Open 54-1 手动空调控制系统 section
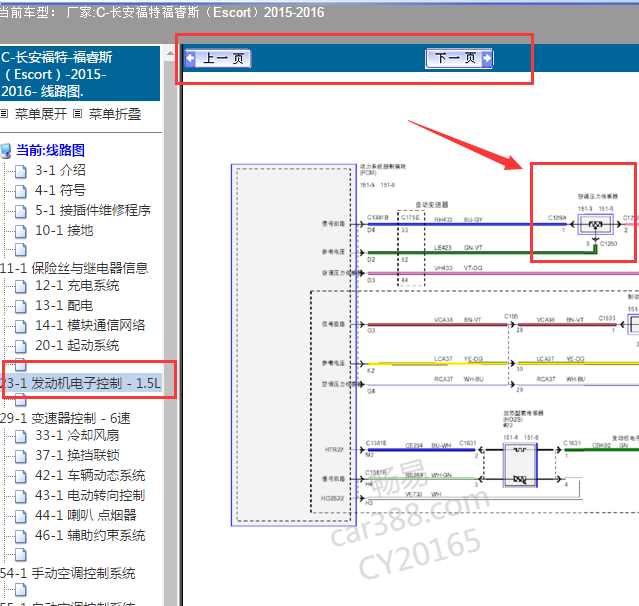Viewport: 639px width, 606px height. 68,573
